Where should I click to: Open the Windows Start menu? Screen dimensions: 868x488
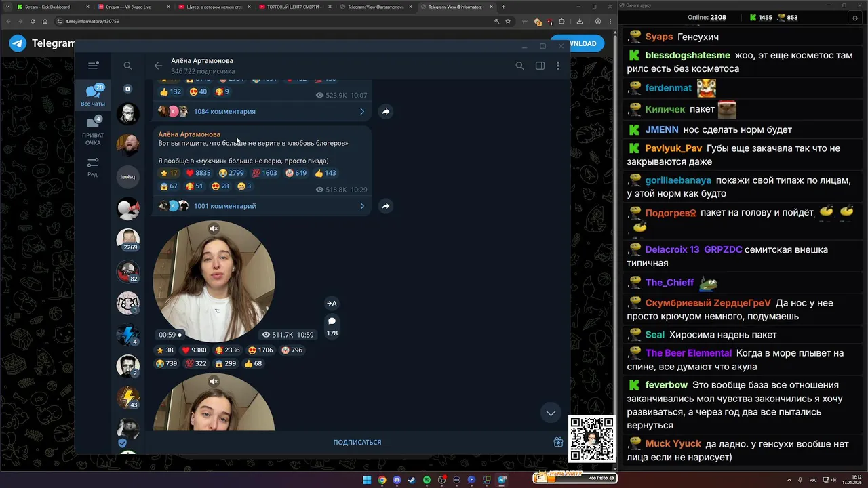pos(367,480)
